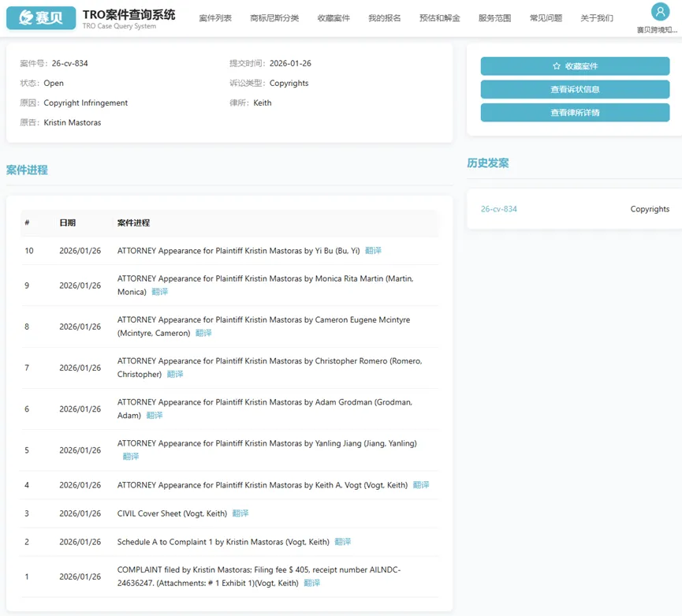682x616 pixels.
Task: Click plaintiff name Kristin Mastoras in details
Action: 73,123
